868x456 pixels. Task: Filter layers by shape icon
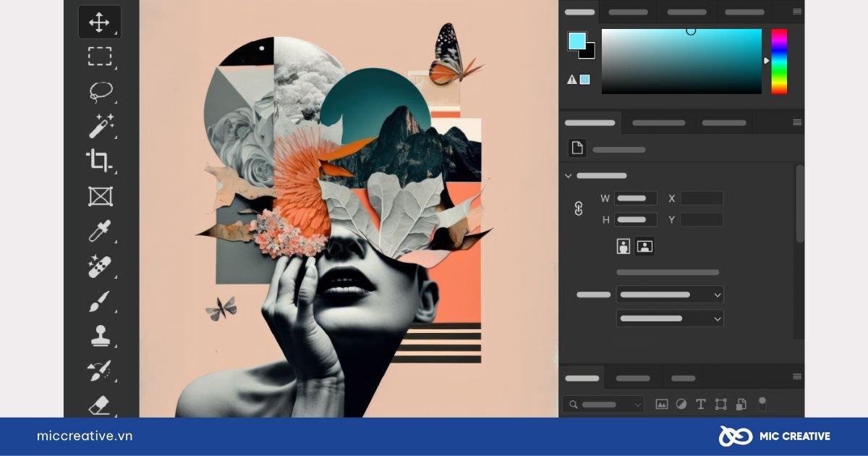point(720,405)
